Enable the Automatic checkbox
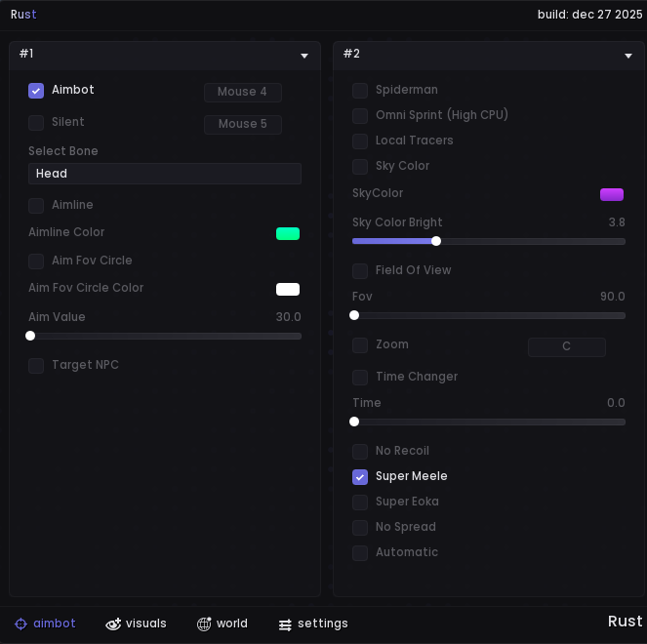Image resolution: width=647 pixels, height=644 pixels. (360, 553)
